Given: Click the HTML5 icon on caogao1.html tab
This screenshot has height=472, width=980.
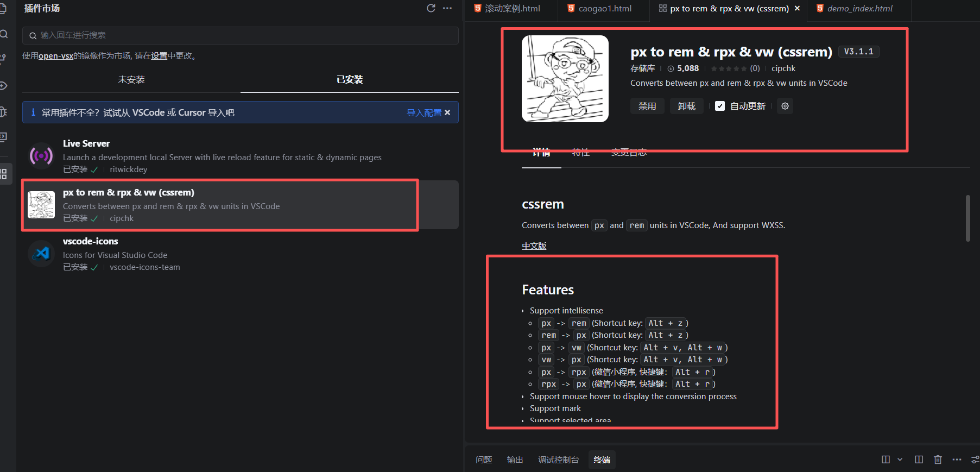Looking at the screenshot, I should click(x=571, y=8).
